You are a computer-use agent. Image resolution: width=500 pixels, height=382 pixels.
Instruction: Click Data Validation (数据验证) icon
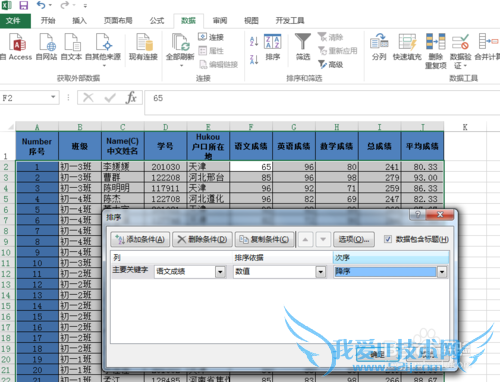[x=461, y=51]
